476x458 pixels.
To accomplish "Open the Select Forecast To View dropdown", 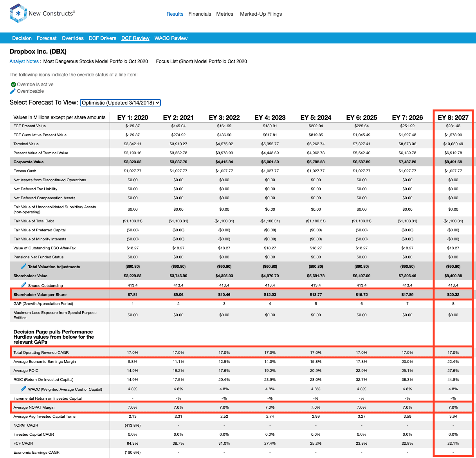I will 121,103.
